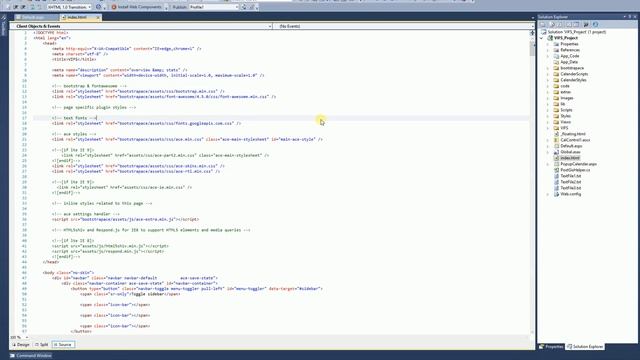Select the App_Data folder
This screenshot has width=640, height=360.
(569, 62)
